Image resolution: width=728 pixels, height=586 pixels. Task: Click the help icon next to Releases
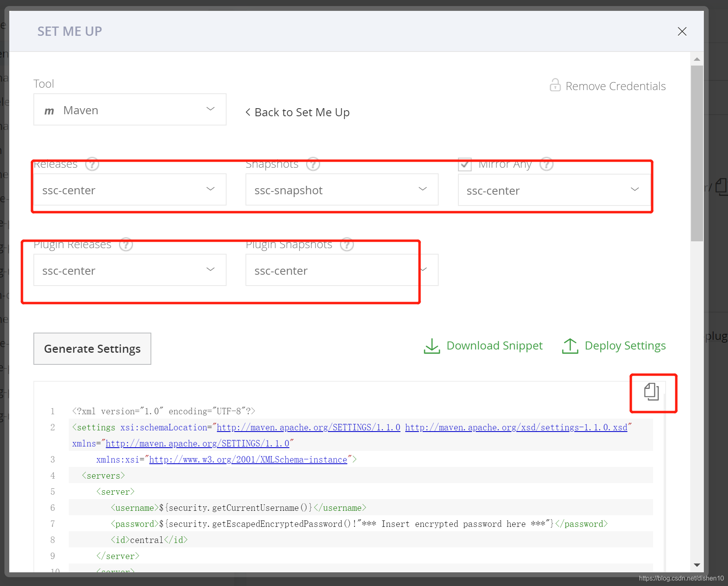[x=92, y=164]
